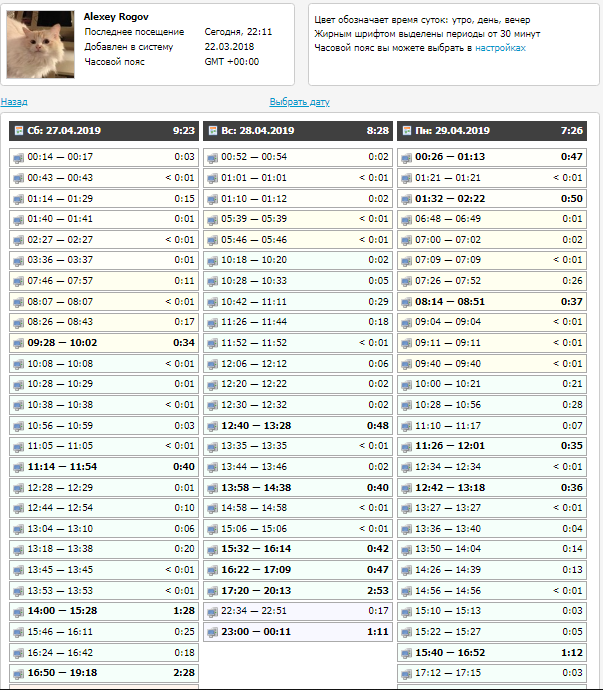
Task: Click monitor icon of 16:50 — 19:18 session
Action: [18, 674]
